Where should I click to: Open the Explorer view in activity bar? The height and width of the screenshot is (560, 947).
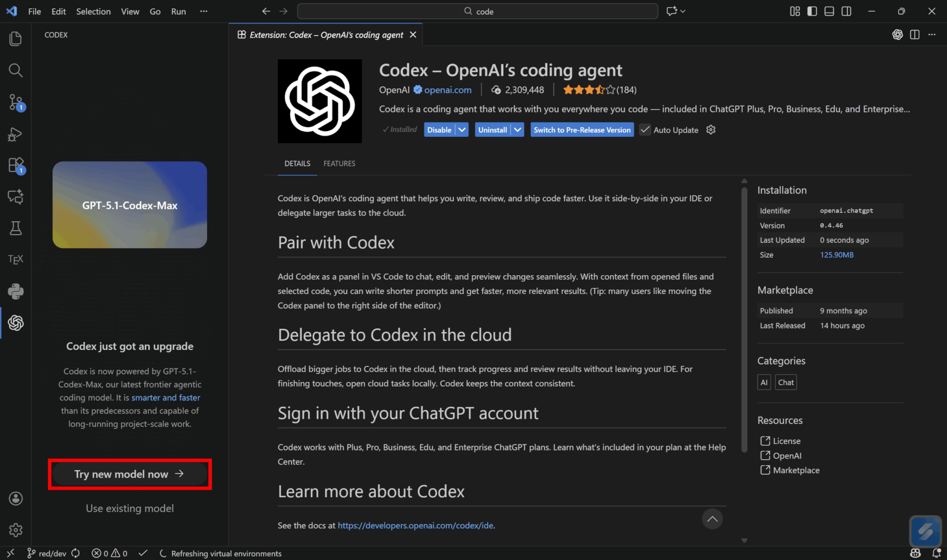pyautogui.click(x=15, y=39)
